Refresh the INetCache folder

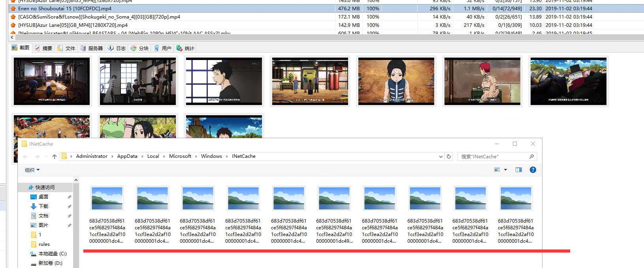point(449,157)
